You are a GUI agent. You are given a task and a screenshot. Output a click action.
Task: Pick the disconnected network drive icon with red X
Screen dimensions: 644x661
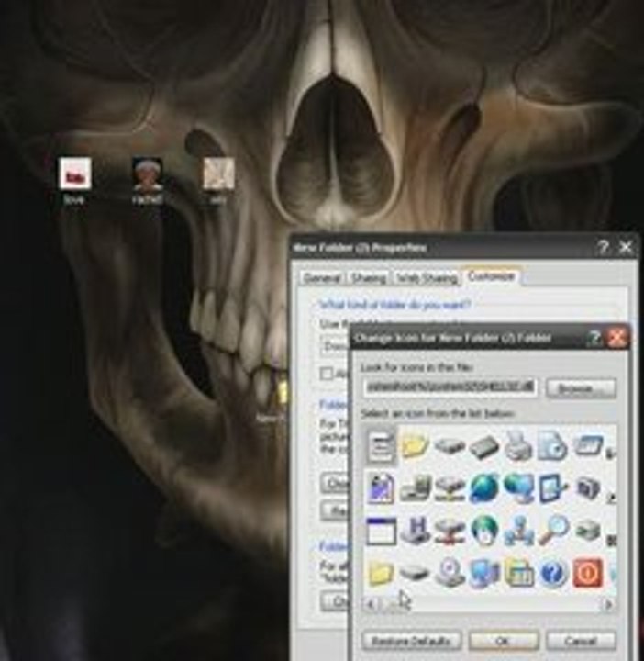pos(450,532)
